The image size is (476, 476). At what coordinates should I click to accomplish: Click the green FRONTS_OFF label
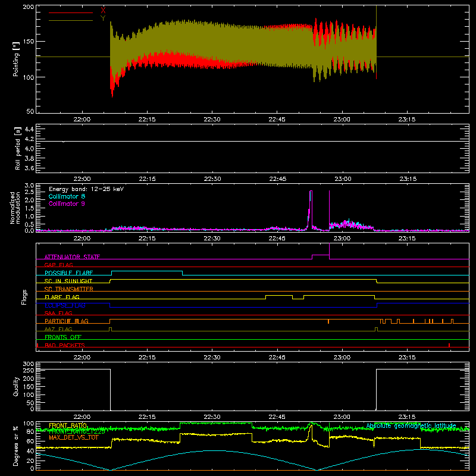pos(63,337)
